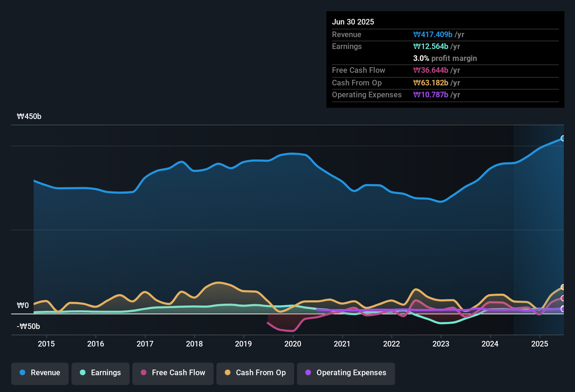Click the 3.0% profit margin text
This screenshot has height=392, width=575.
(x=445, y=58)
